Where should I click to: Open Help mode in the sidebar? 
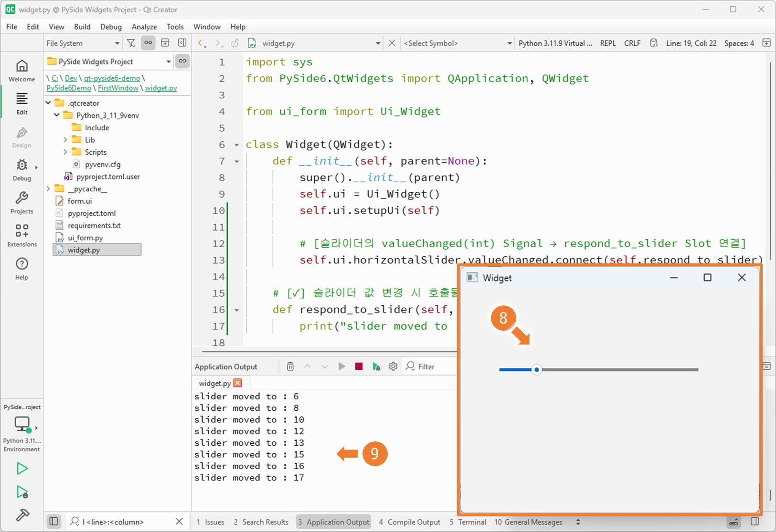tap(22, 269)
